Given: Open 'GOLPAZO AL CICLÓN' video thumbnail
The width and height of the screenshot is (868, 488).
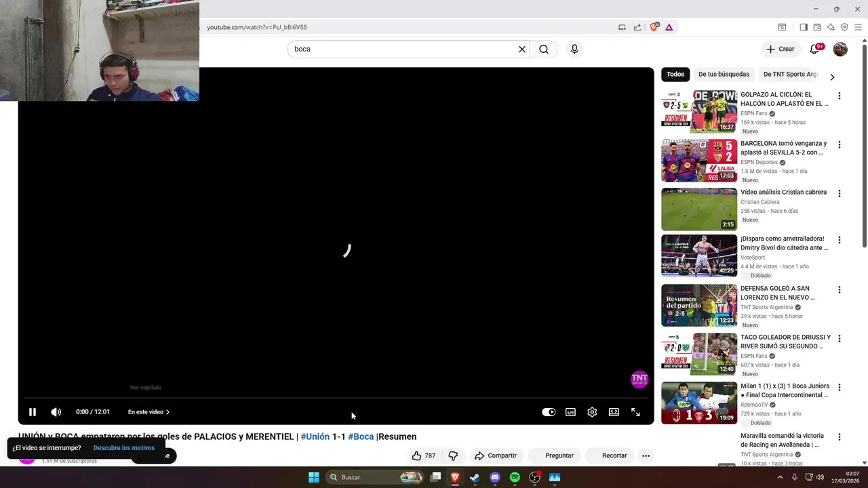Looking at the screenshot, I should (x=699, y=111).
